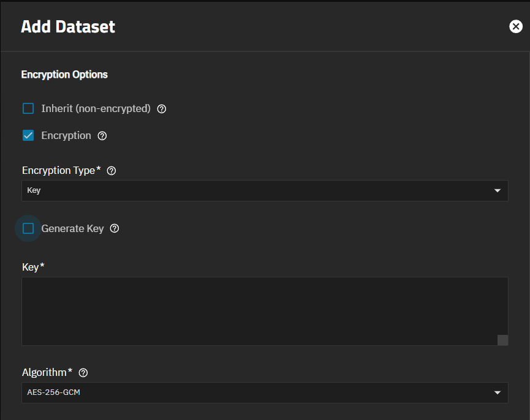This screenshot has height=420, width=530.
Task: View Generate Key help information
Action: [x=115, y=228]
